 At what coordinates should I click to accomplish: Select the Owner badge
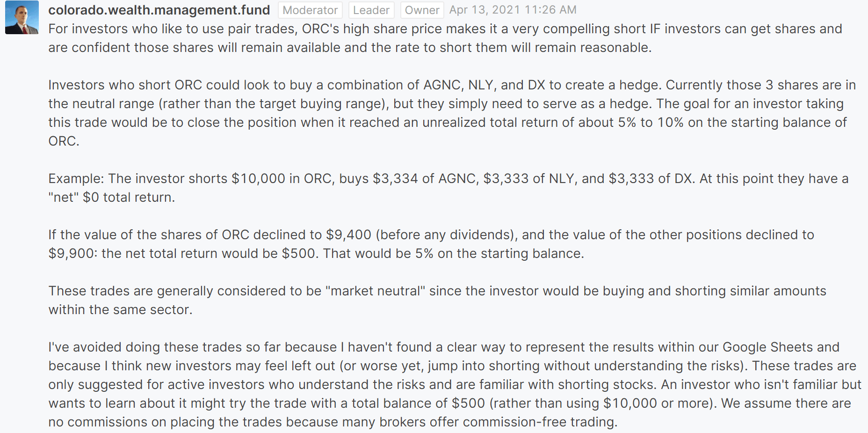click(x=422, y=10)
